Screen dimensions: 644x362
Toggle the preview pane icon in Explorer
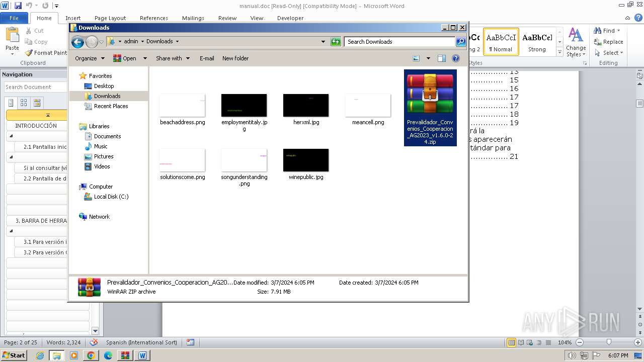(441, 58)
